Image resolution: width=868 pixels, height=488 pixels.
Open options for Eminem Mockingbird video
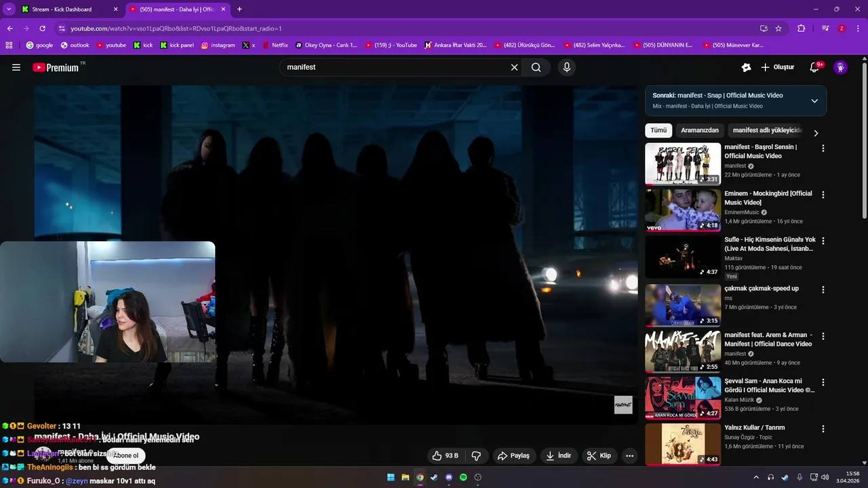(823, 195)
